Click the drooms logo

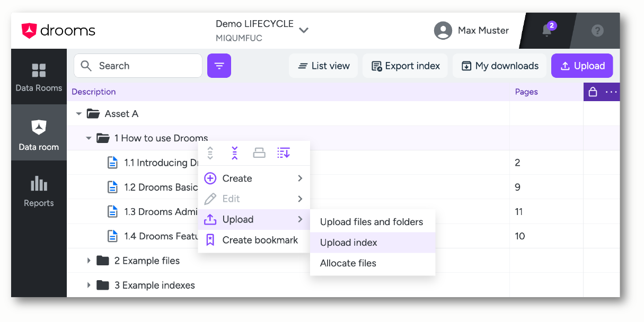[x=58, y=31]
